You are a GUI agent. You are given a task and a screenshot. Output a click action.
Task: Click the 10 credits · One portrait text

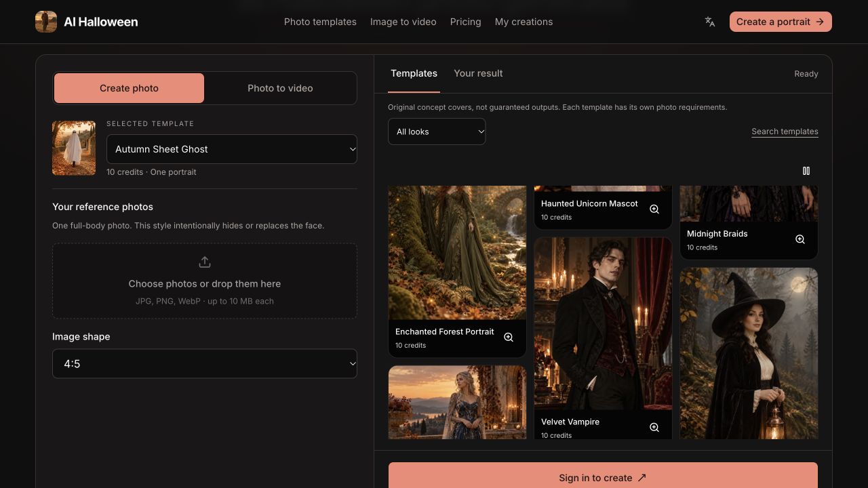pos(151,172)
